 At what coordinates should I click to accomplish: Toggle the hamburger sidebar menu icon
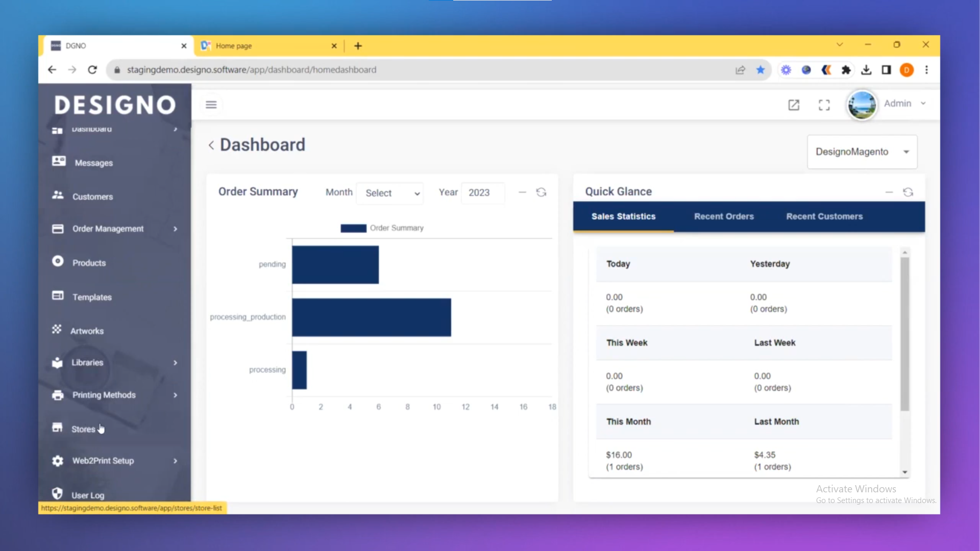[x=211, y=105]
